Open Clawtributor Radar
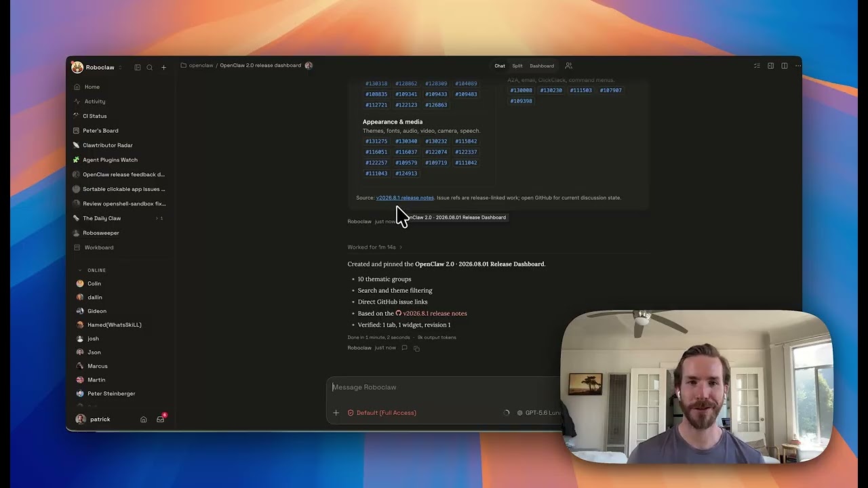Image resolution: width=868 pixels, height=488 pixels. [x=121, y=145]
